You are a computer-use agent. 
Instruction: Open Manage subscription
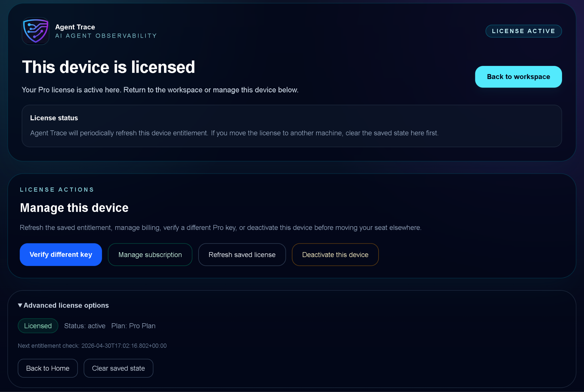pos(150,254)
